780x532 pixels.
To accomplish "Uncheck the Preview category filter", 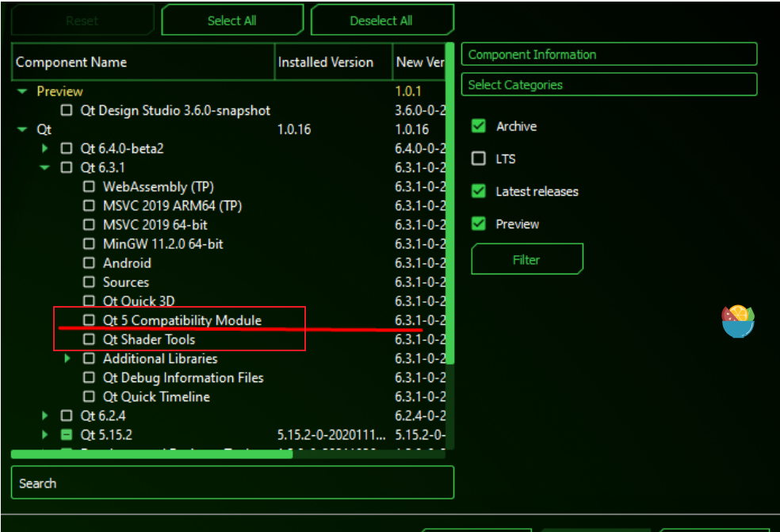I will pyautogui.click(x=479, y=224).
